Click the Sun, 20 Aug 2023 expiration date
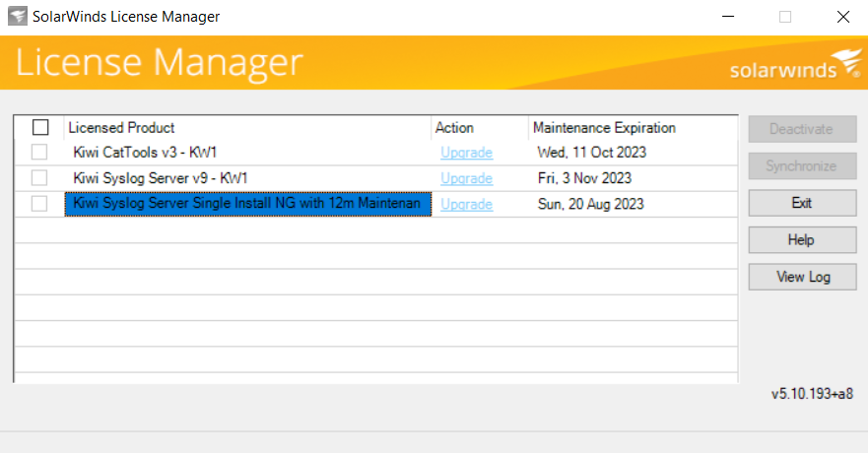The height and width of the screenshot is (453, 868). click(590, 204)
